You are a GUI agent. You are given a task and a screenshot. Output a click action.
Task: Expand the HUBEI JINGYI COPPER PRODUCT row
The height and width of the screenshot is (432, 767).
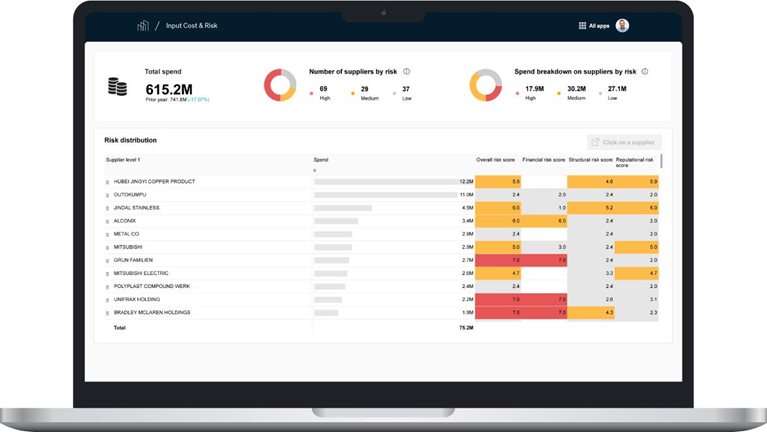click(108, 182)
